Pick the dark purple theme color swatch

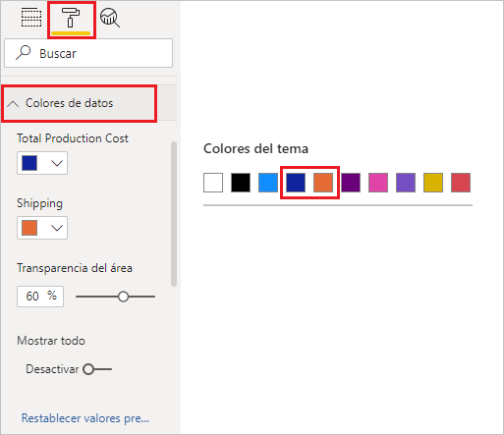(351, 183)
